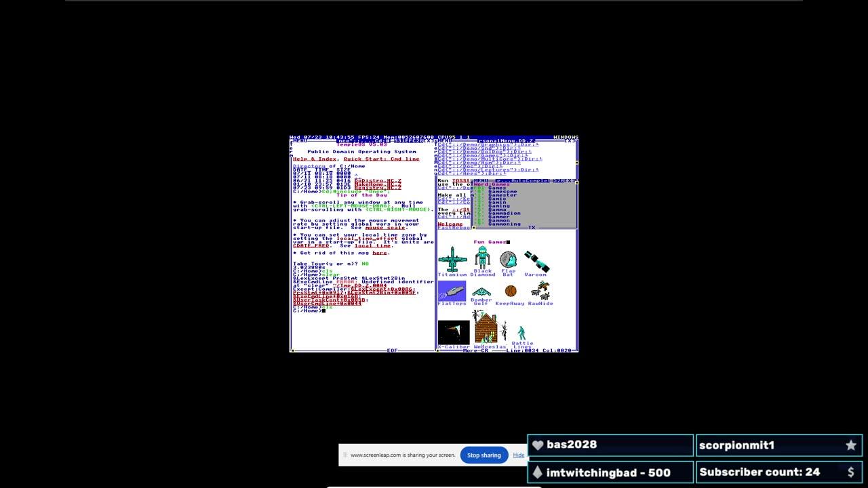Open the MENU of the terminal window

[300, 141]
